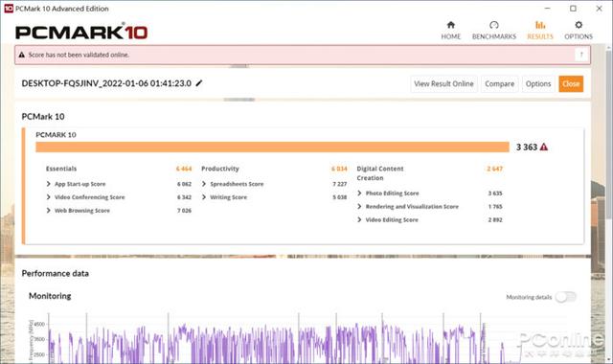Expand App Start-up Score
This screenshot has height=364, width=613.
49,184
